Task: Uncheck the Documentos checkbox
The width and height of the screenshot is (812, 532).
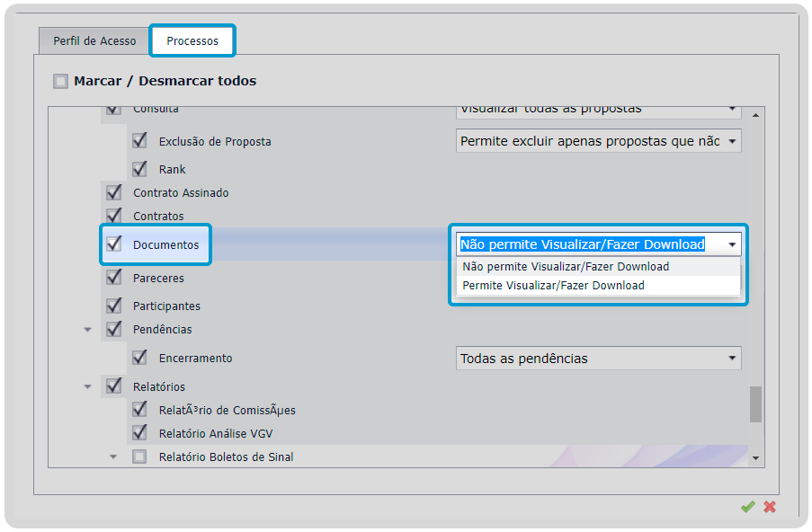Action: click(x=114, y=244)
